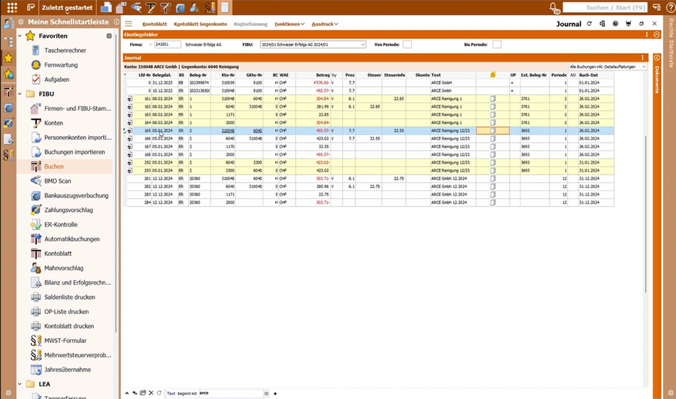Image resolution: width=676 pixels, height=399 pixels.
Task: Click Kontoblatt in the menu bar
Action: (x=154, y=24)
